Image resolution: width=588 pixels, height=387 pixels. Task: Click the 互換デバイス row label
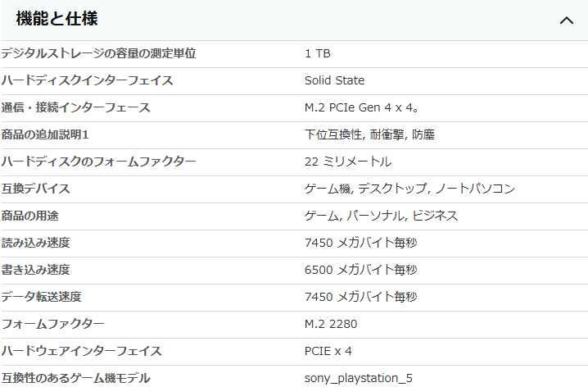[x=36, y=189]
